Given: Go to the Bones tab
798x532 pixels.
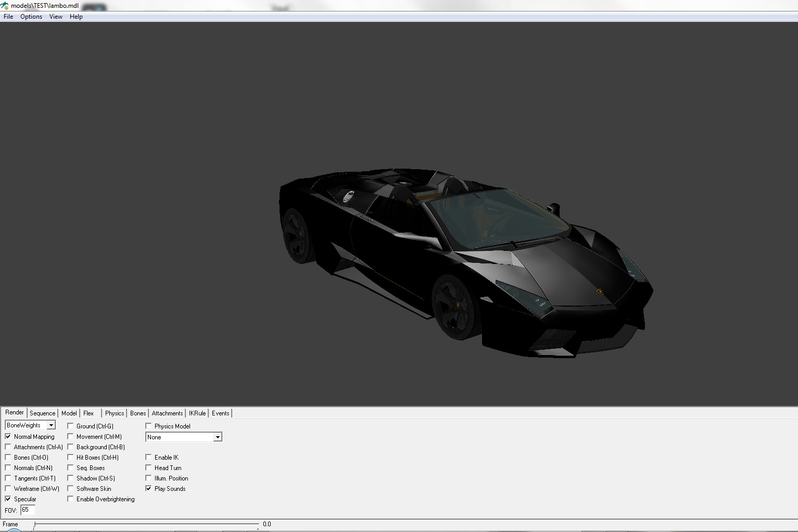Looking at the screenshot, I should pyautogui.click(x=138, y=413).
